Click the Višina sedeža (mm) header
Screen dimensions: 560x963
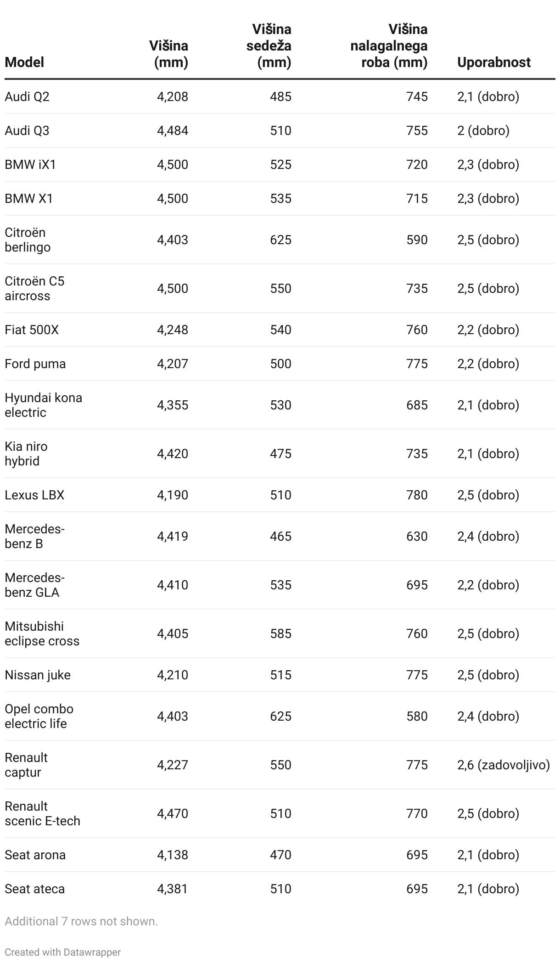[x=269, y=45]
